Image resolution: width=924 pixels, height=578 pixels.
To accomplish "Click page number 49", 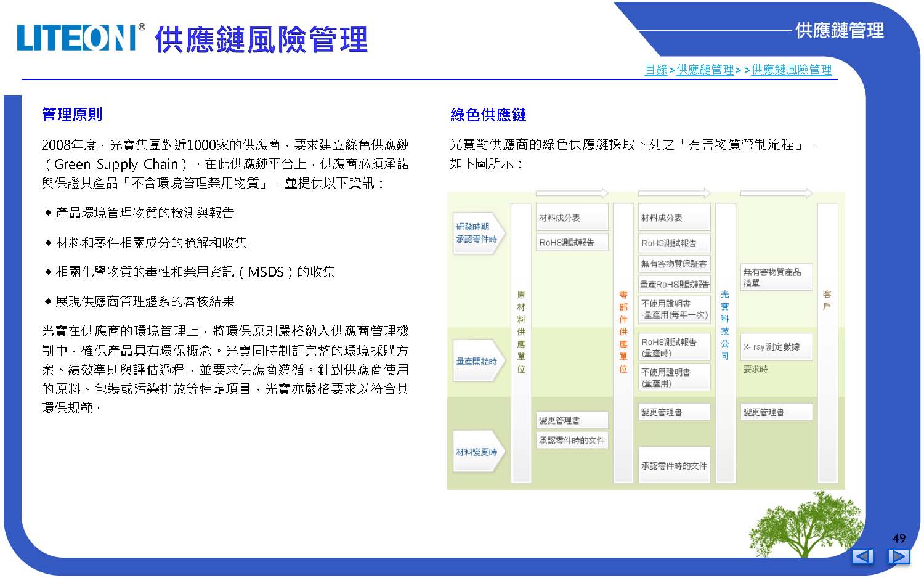I will (899, 538).
